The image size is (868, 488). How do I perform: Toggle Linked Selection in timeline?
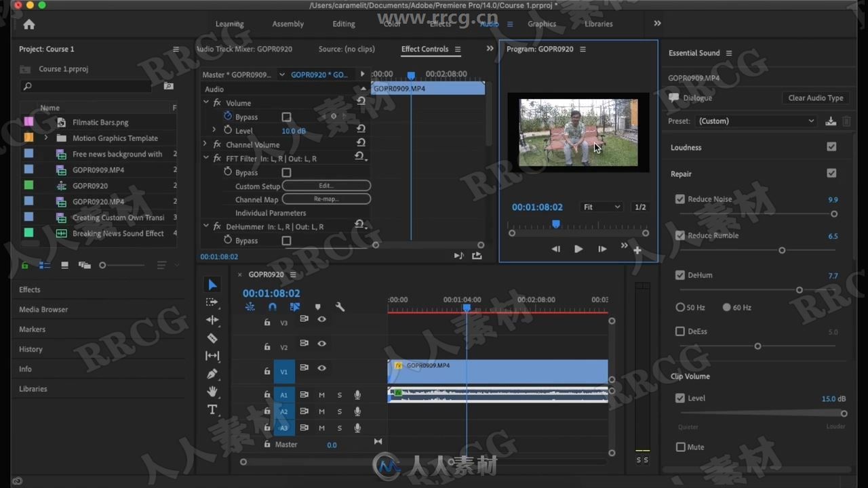295,307
